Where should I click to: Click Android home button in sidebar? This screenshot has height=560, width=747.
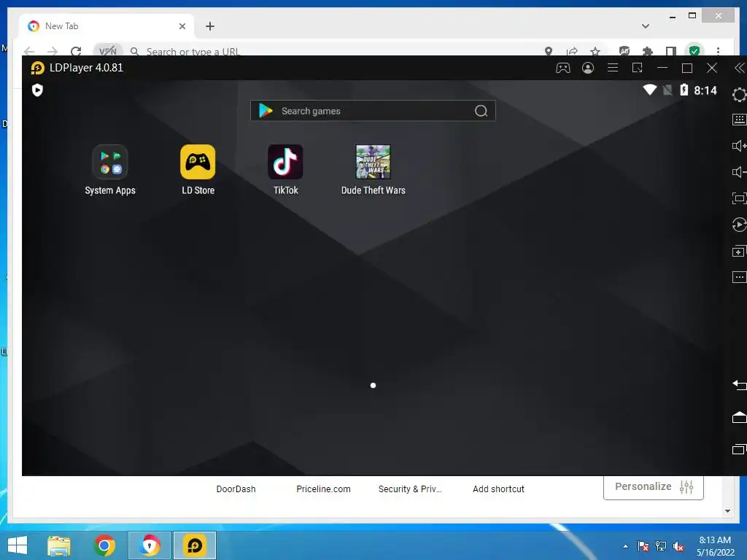pos(740,417)
